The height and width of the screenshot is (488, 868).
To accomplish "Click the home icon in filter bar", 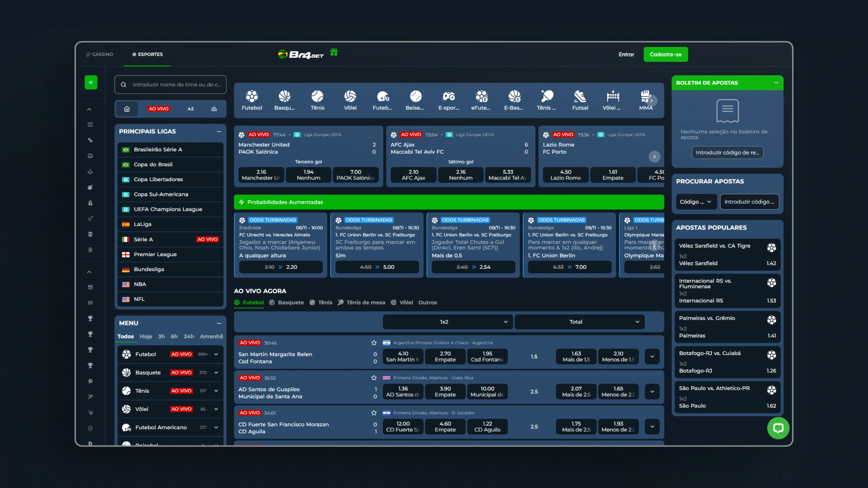I will point(127,109).
